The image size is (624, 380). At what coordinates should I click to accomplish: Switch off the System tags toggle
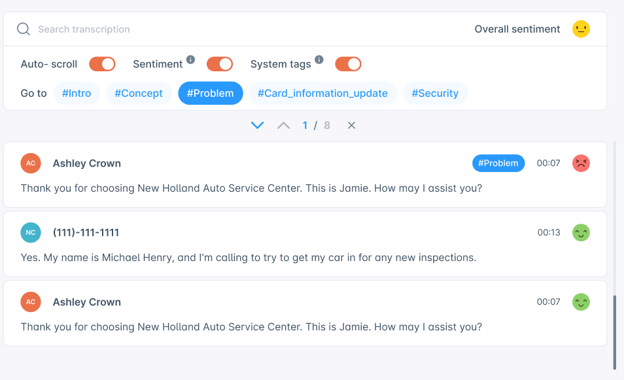pos(348,64)
